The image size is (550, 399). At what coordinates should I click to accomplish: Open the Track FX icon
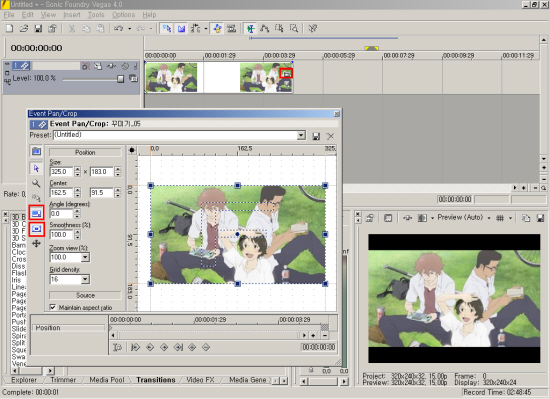(x=112, y=66)
